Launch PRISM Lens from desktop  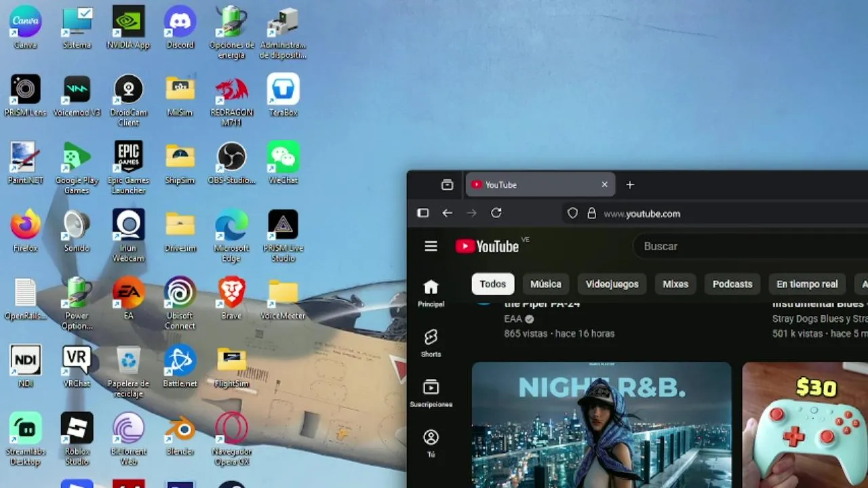tap(26, 96)
